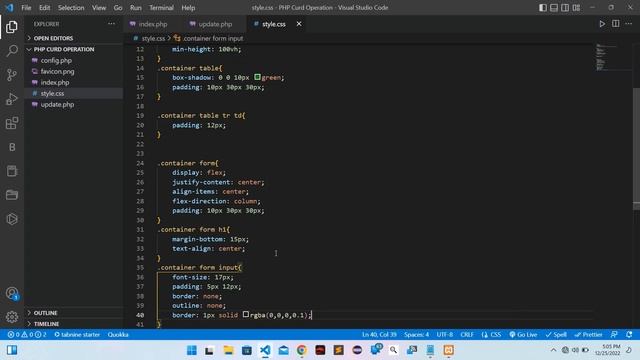Click the rgba color swatch on line 40
The height and width of the screenshot is (360, 640).
[246, 314]
